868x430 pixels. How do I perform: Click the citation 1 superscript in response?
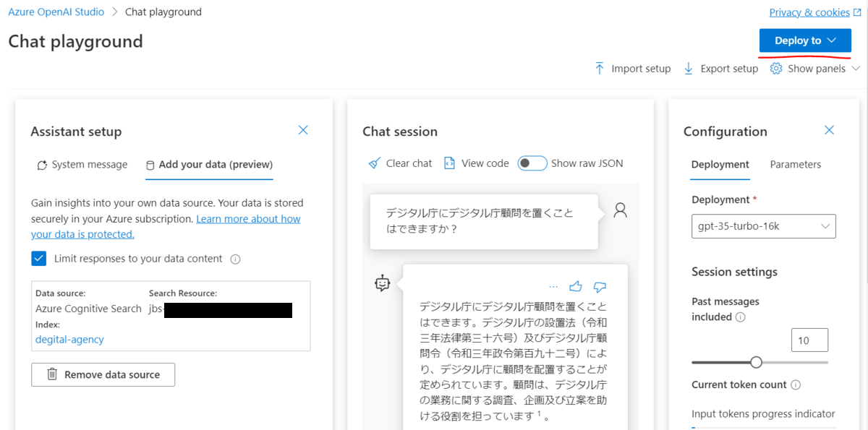(539, 413)
